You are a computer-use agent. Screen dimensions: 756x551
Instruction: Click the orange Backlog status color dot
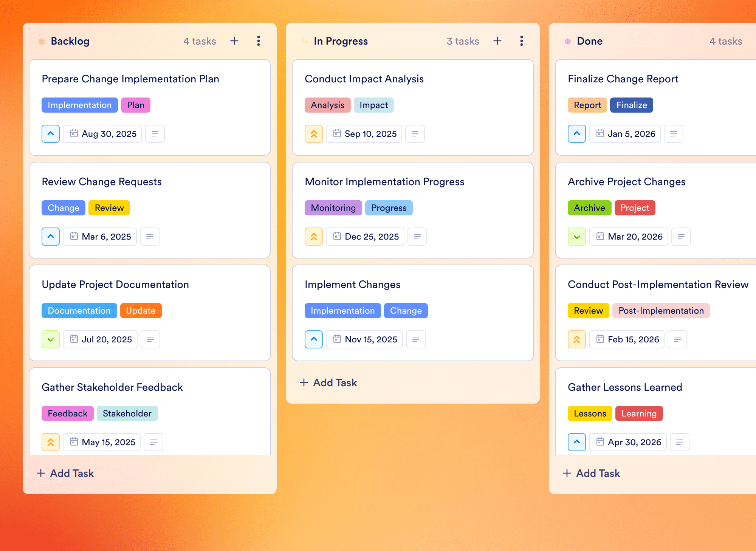click(x=42, y=41)
